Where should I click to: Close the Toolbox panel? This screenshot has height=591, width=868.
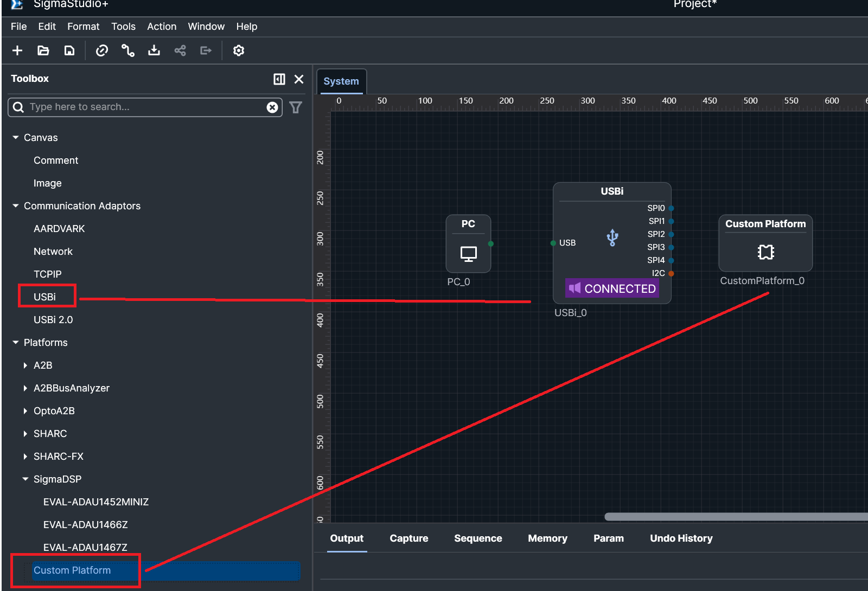click(x=299, y=79)
